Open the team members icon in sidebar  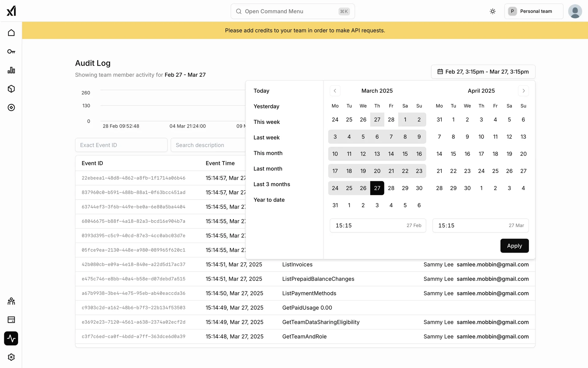point(11,301)
